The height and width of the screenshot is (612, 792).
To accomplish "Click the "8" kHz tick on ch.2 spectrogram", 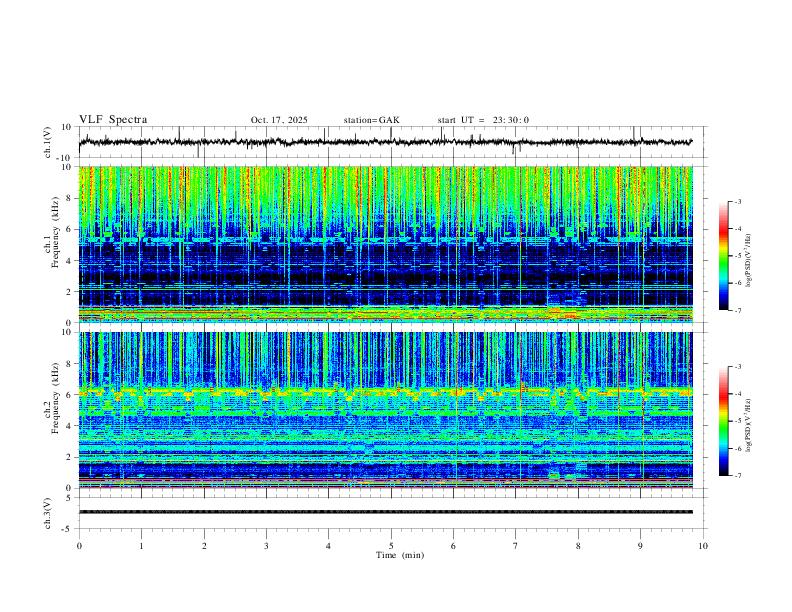I will pos(70,364).
